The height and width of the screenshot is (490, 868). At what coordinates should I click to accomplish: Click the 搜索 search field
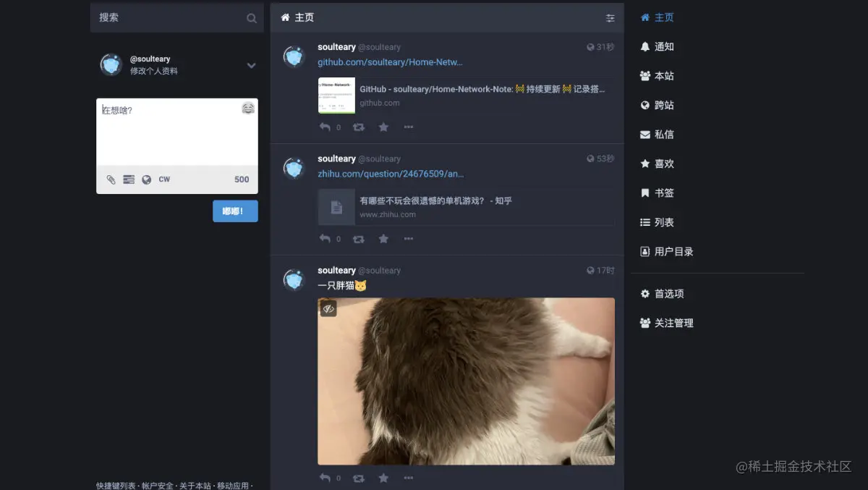pyautogui.click(x=174, y=17)
